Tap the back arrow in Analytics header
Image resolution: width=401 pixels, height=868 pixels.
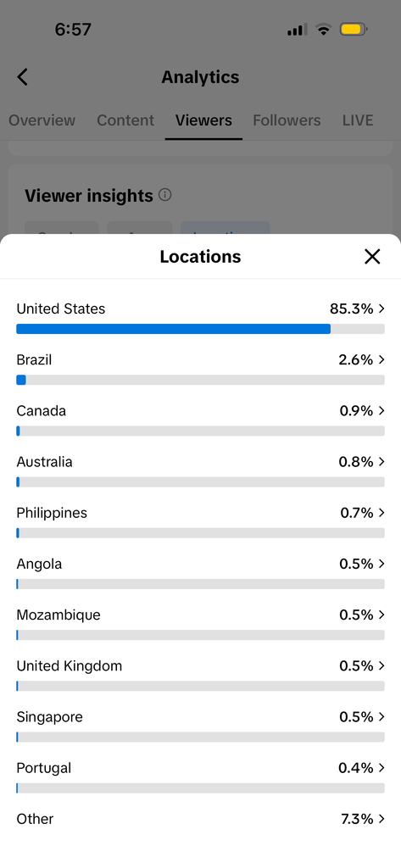22,77
